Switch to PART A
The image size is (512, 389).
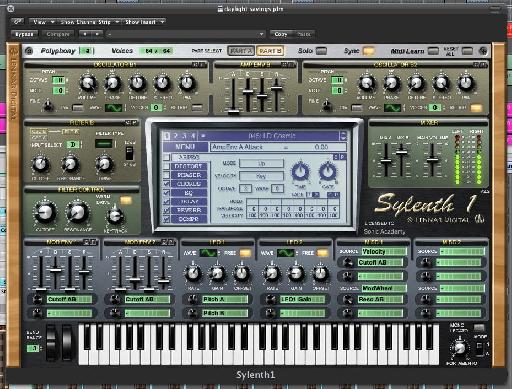pyautogui.click(x=241, y=51)
